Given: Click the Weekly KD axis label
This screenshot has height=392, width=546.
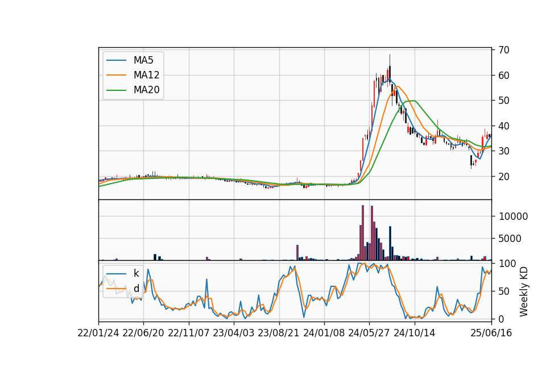Looking at the screenshot, I should click(x=524, y=291).
